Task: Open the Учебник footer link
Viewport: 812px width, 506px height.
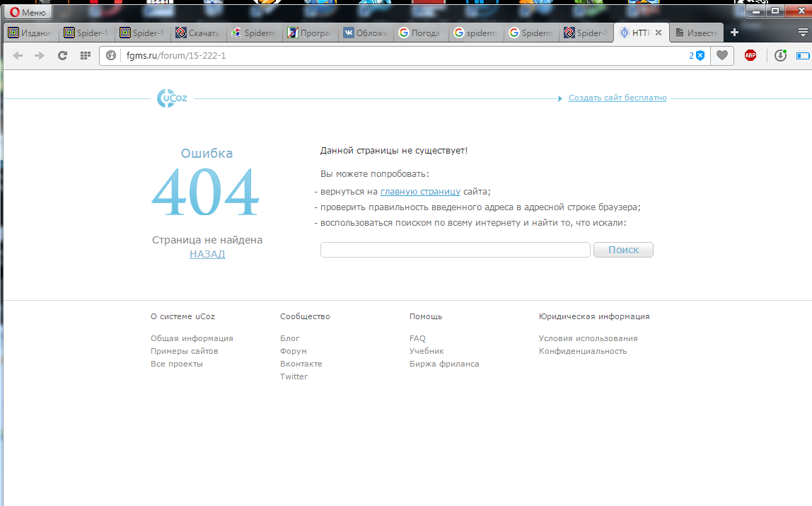Action: point(427,351)
